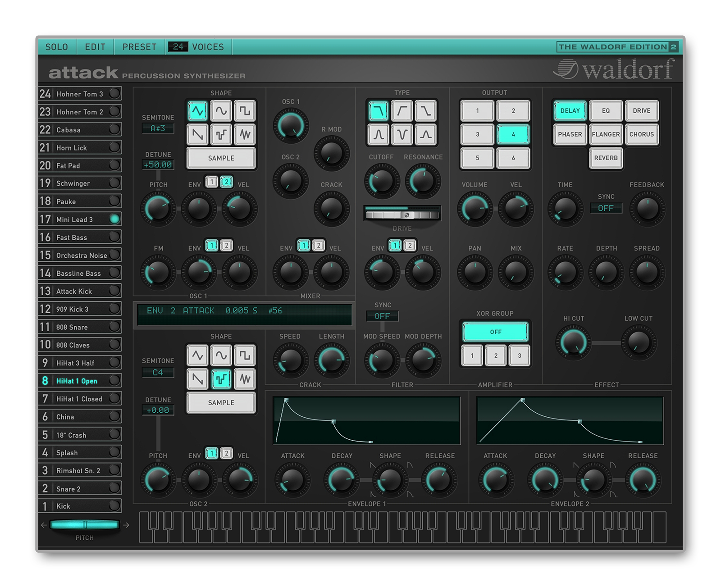This screenshot has width=721, height=588.
Task: Open filter SYNC OFF selector
Action: (x=382, y=316)
